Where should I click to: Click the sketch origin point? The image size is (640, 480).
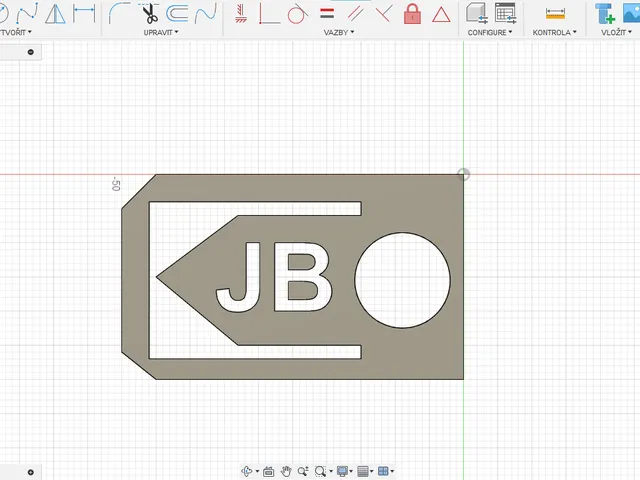pyautogui.click(x=463, y=174)
